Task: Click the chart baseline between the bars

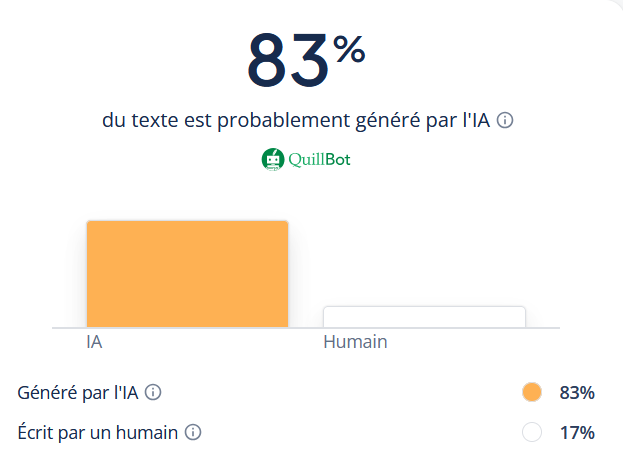Action: (x=306, y=327)
